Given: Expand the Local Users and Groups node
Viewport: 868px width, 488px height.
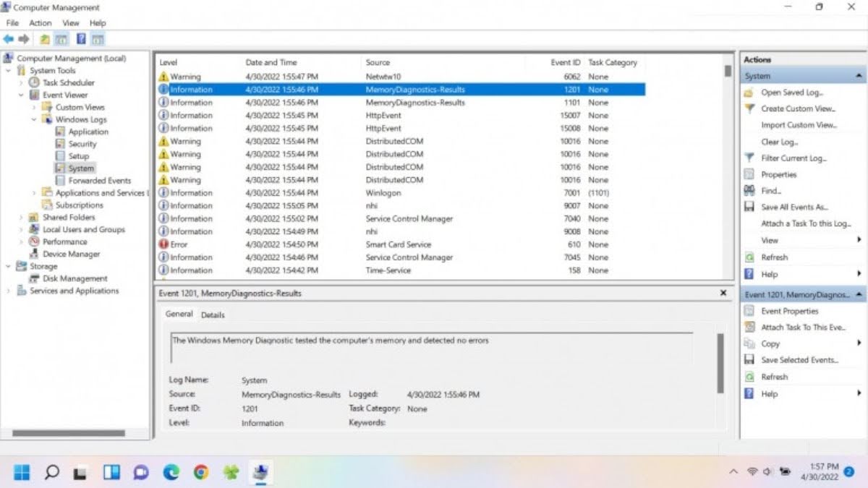Looking at the screenshot, I should 22,229.
